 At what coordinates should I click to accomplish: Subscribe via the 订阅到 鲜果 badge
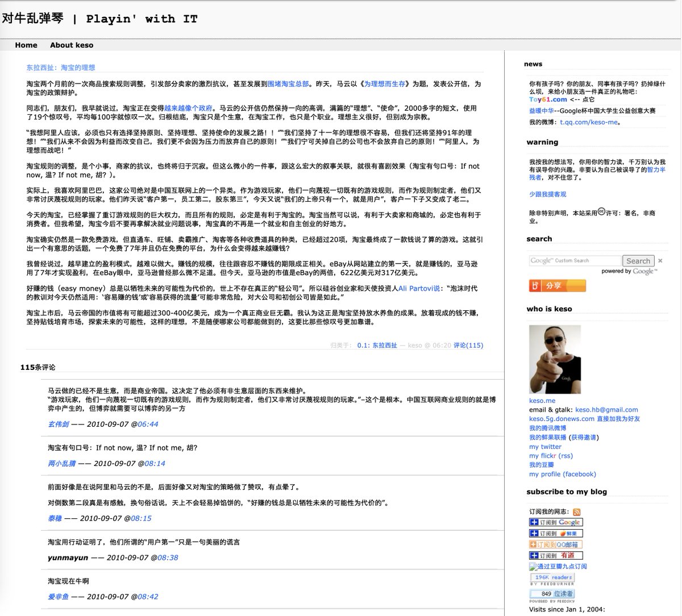tap(556, 534)
